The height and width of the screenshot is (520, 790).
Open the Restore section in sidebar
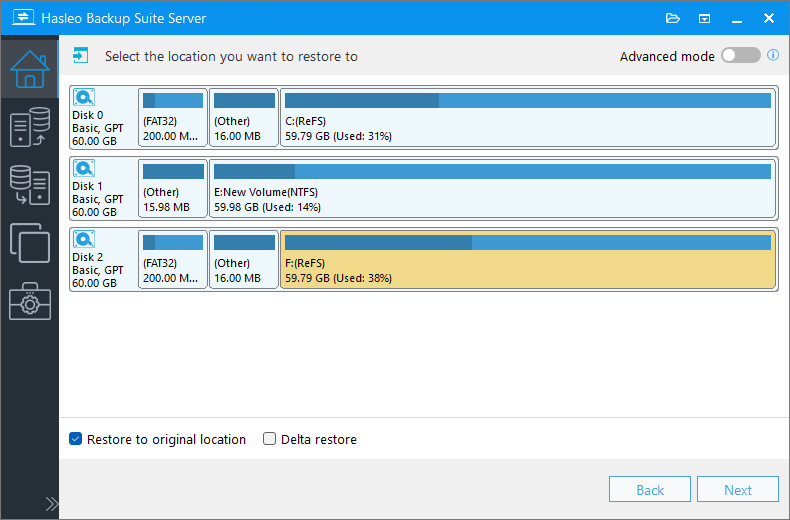[29, 185]
